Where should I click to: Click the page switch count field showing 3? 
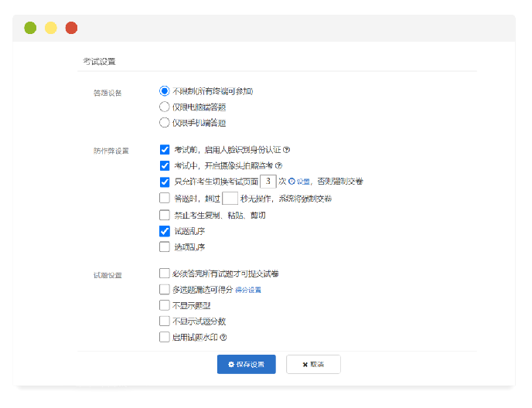pos(268,182)
